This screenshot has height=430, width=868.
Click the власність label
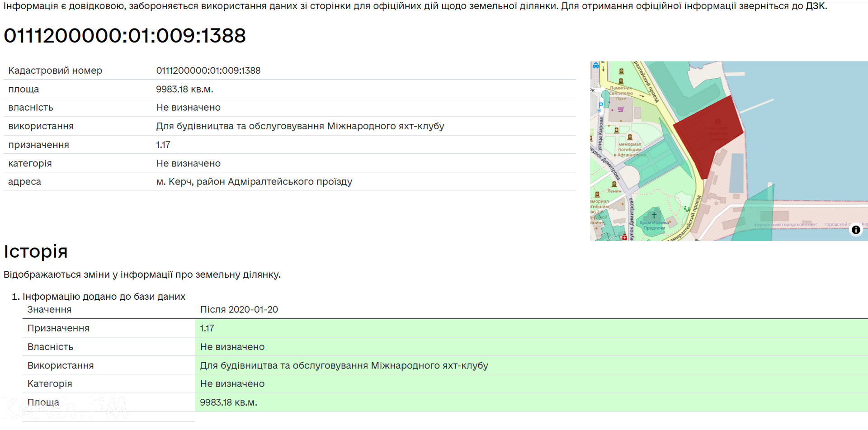31,108
